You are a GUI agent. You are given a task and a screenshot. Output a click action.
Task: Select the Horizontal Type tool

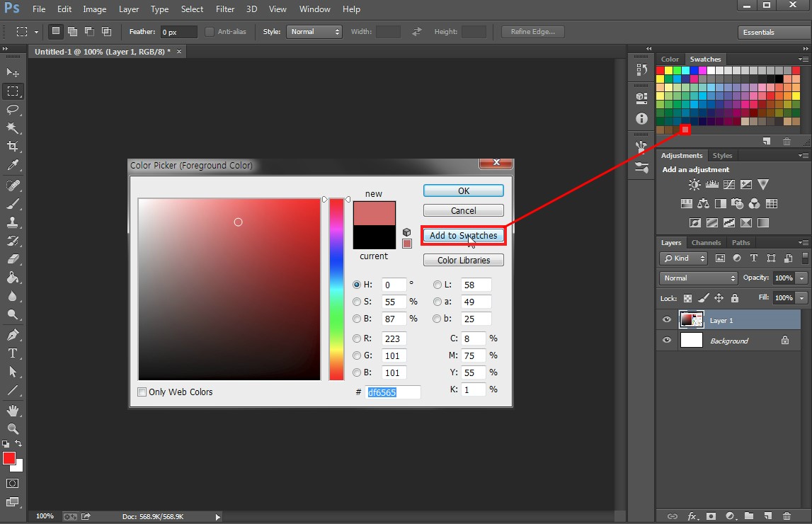(x=13, y=353)
